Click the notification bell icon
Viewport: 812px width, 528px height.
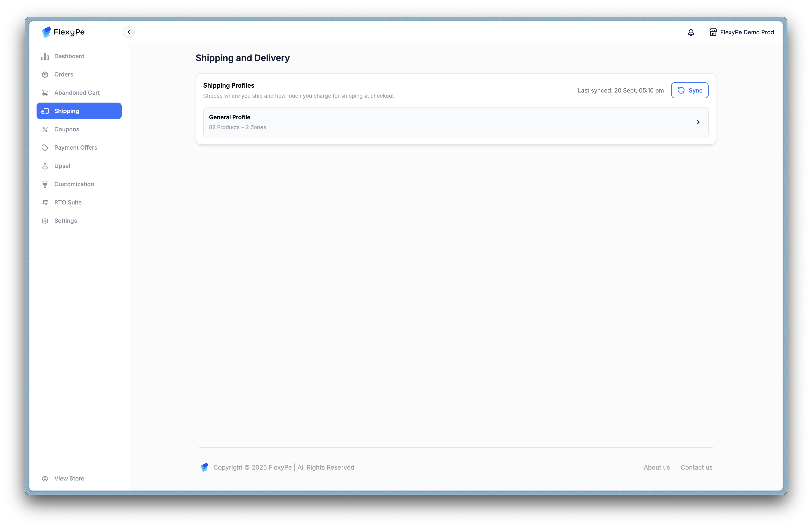(x=691, y=32)
